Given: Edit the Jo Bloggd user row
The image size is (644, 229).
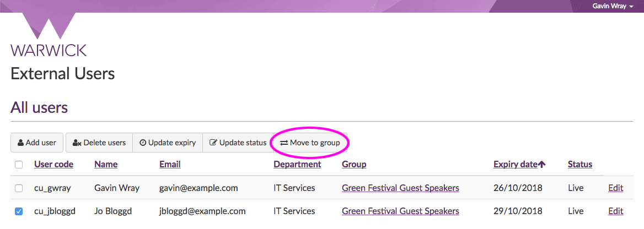Looking at the screenshot, I should tap(615, 211).
